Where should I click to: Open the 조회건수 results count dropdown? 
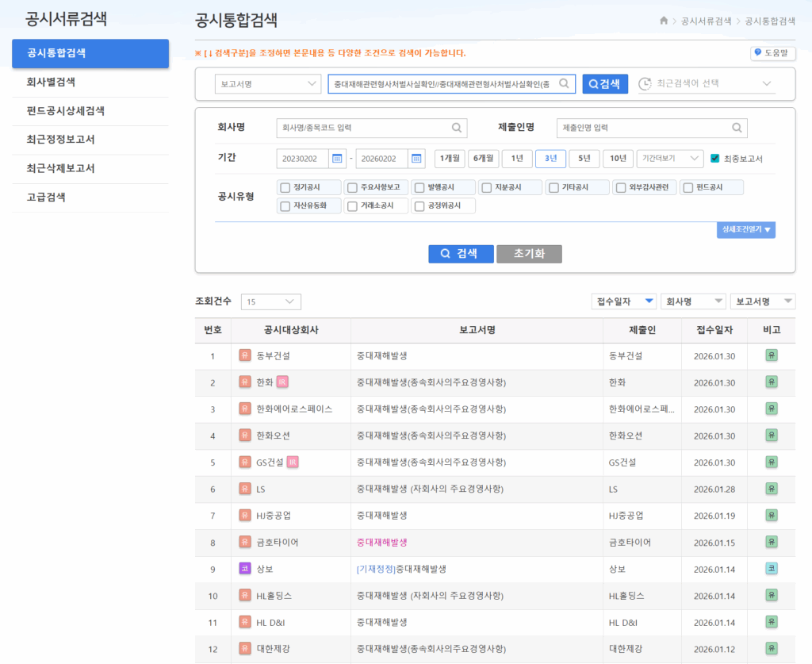[x=270, y=301]
